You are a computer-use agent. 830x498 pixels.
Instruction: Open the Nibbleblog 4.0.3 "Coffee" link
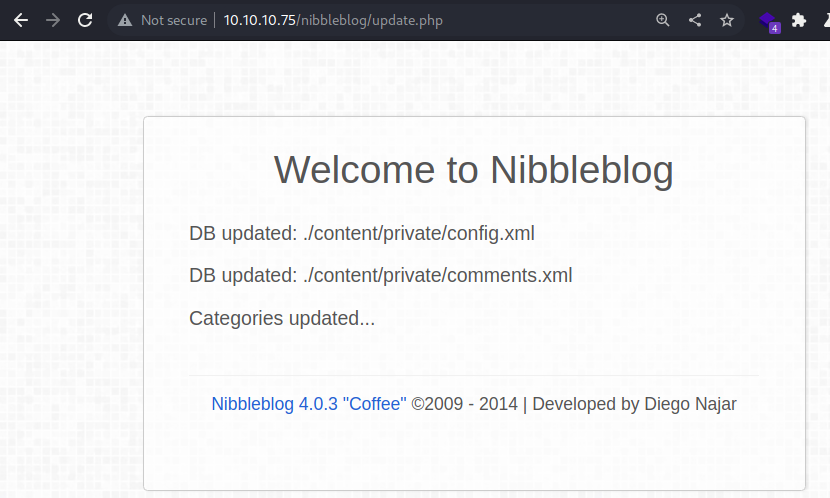(309, 404)
